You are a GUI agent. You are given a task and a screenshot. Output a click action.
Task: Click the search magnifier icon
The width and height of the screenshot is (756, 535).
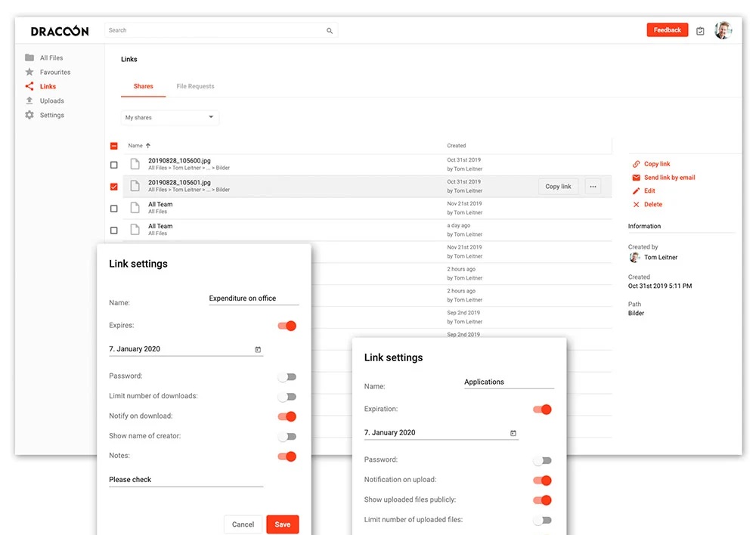(x=330, y=31)
